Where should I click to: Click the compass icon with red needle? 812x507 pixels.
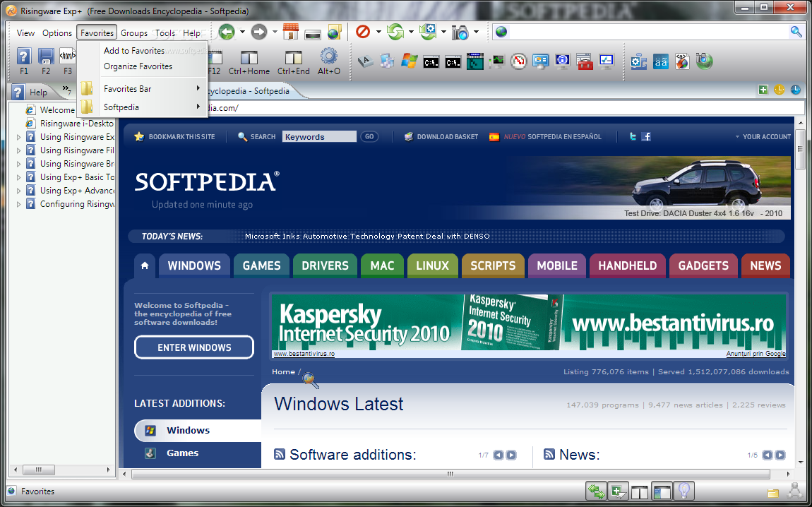point(518,61)
